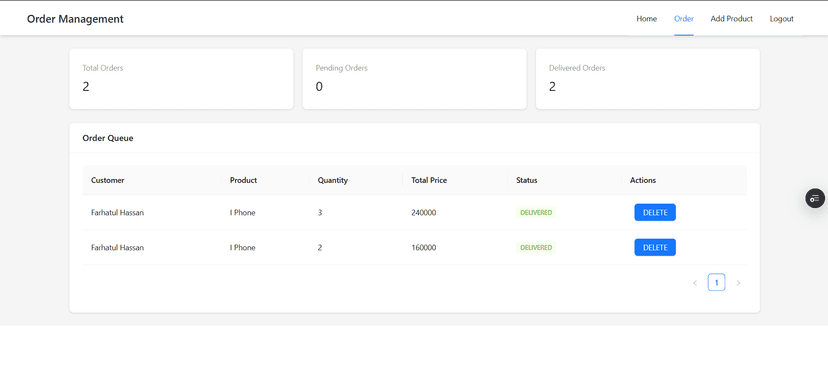Open the Home menu item
The image size is (828, 374).
point(646,18)
